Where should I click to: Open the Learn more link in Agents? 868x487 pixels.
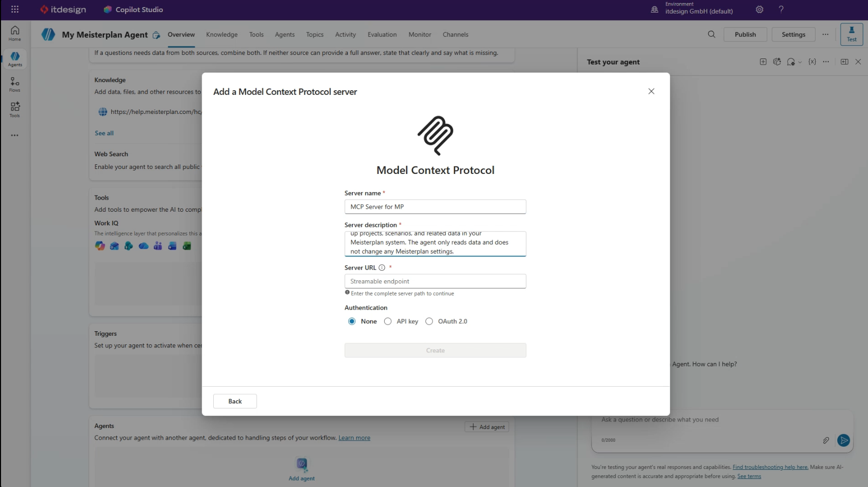[x=354, y=438]
